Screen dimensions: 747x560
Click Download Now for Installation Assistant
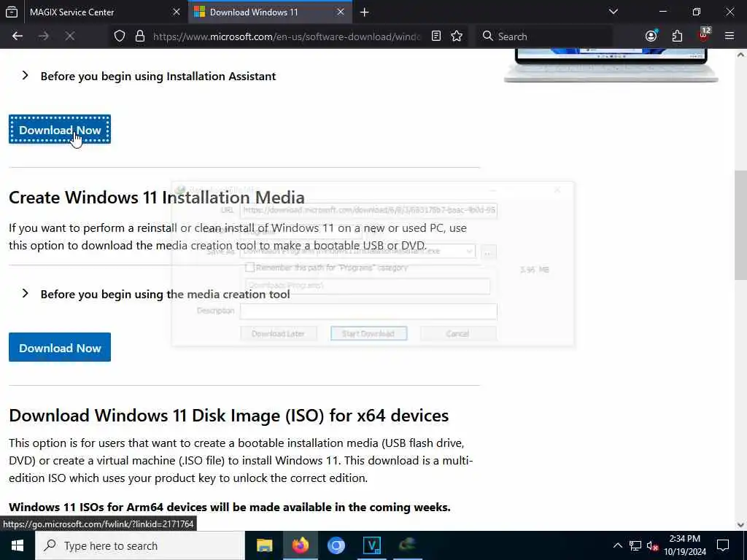60,130
